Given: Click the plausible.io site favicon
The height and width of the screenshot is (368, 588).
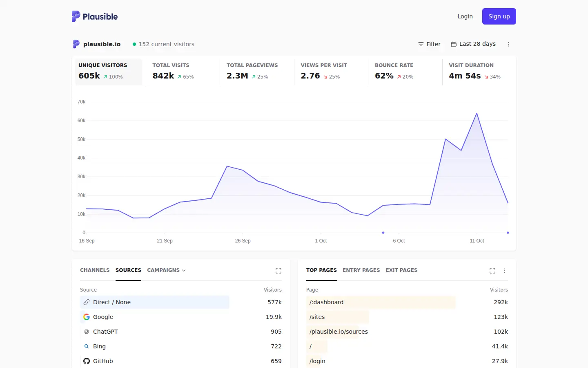Looking at the screenshot, I should point(76,44).
